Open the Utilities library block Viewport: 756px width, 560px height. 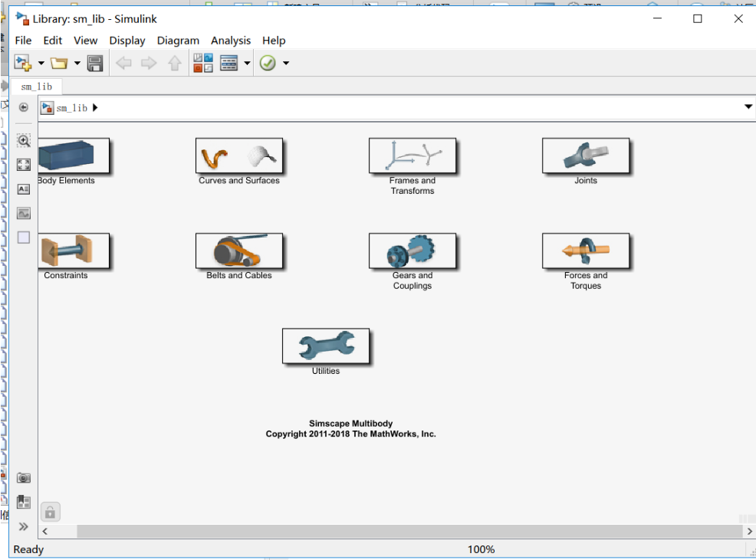coord(326,346)
